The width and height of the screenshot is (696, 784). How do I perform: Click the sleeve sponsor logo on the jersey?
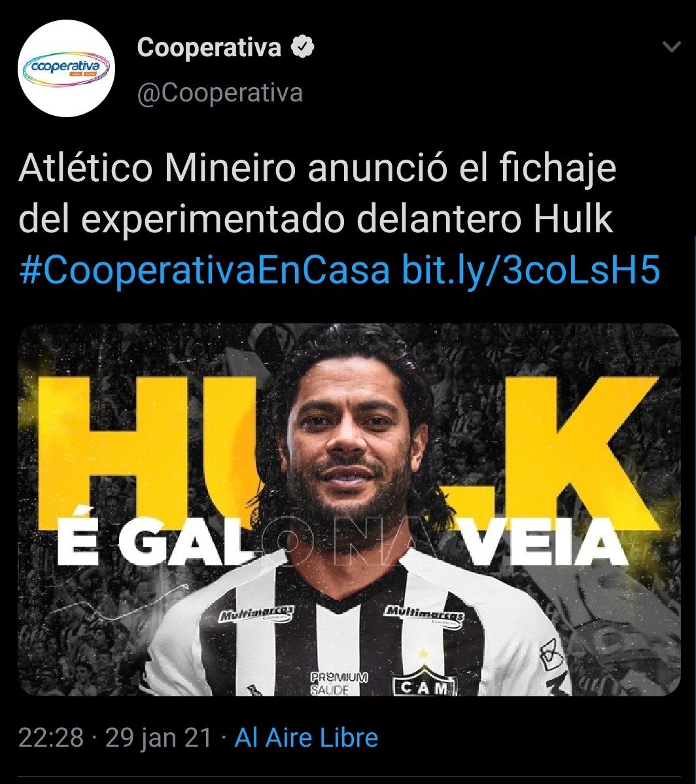point(551,654)
